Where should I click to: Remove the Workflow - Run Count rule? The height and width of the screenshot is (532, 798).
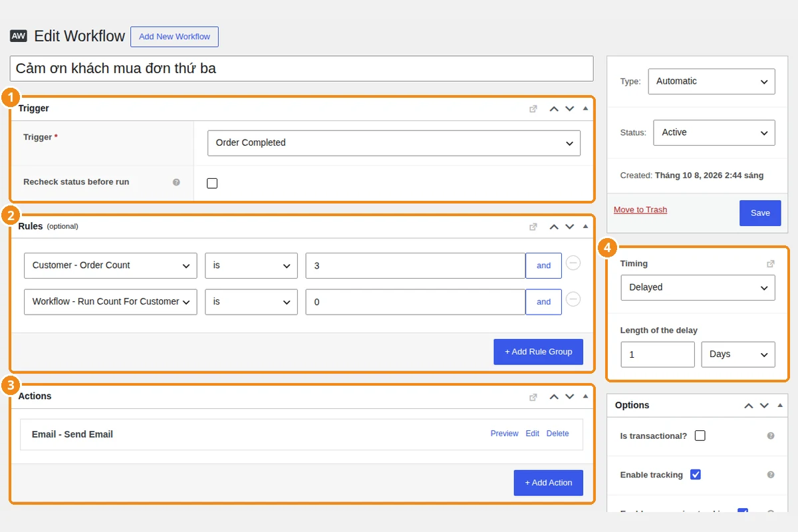pyautogui.click(x=573, y=299)
